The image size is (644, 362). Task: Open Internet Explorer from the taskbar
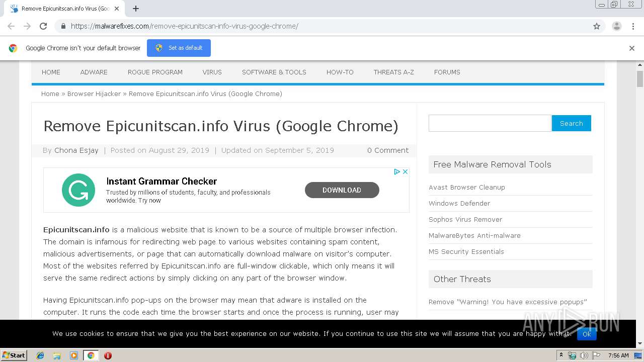click(x=40, y=355)
